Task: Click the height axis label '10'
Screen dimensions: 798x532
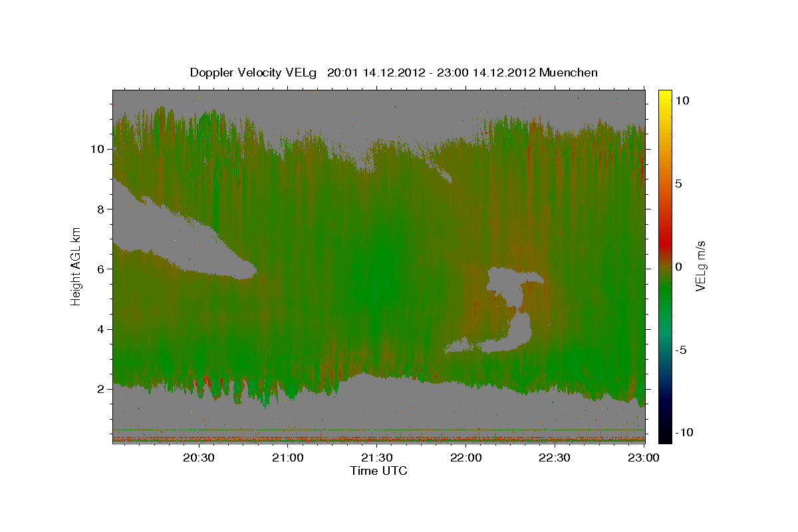Action: (x=98, y=149)
